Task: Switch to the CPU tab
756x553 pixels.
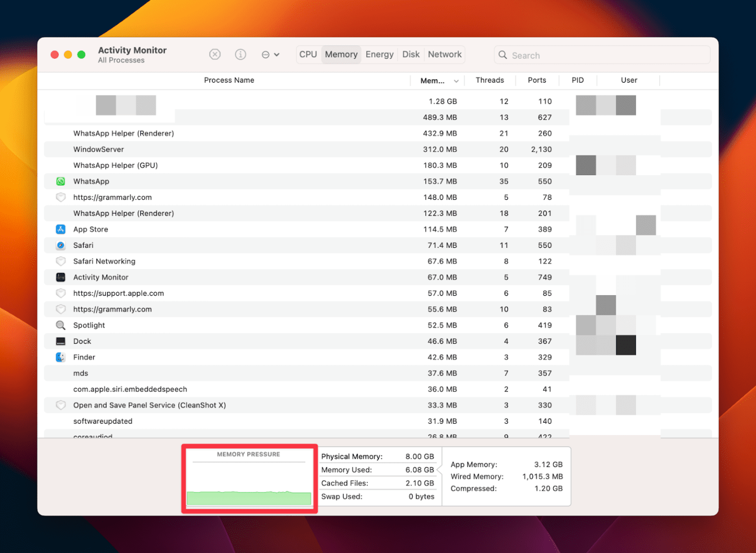Action: [308, 54]
